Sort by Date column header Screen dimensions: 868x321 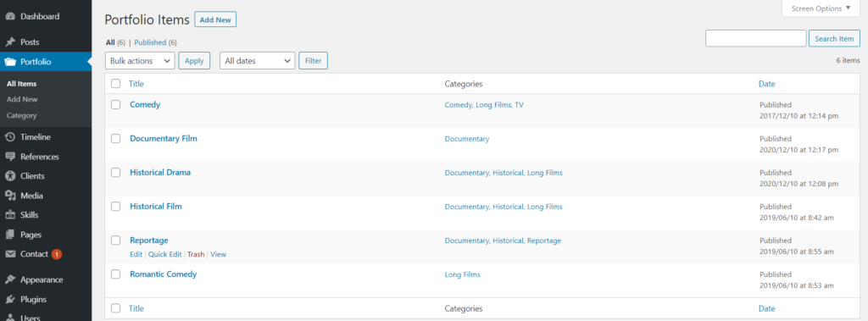click(x=766, y=84)
